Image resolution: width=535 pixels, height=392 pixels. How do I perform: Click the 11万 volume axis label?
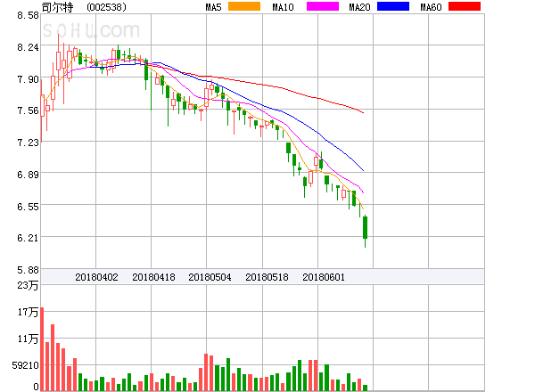[x=28, y=339]
